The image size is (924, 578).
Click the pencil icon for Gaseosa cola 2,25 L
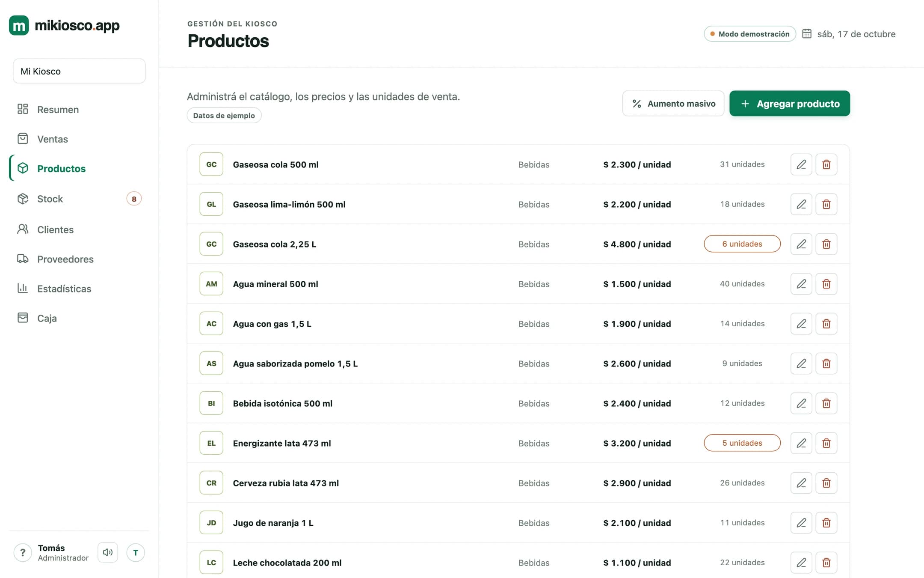(x=801, y=244)
